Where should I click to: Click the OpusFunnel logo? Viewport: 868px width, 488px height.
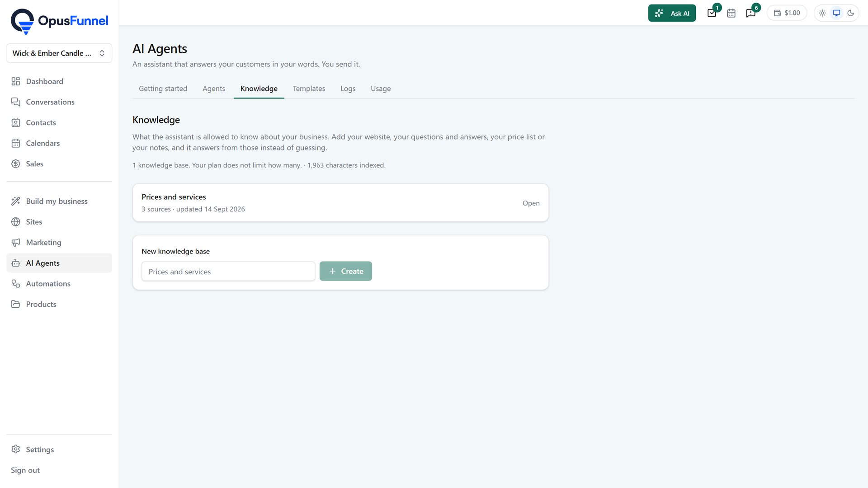[x=59, y=21]
